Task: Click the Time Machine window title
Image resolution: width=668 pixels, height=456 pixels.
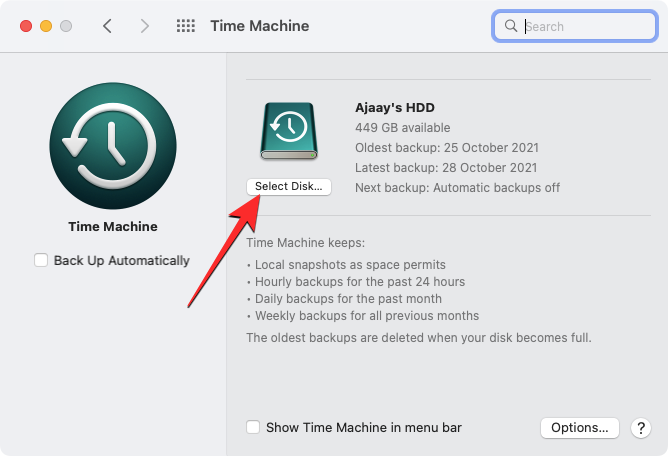Action: pyautogui.click(x=259, y=26)
